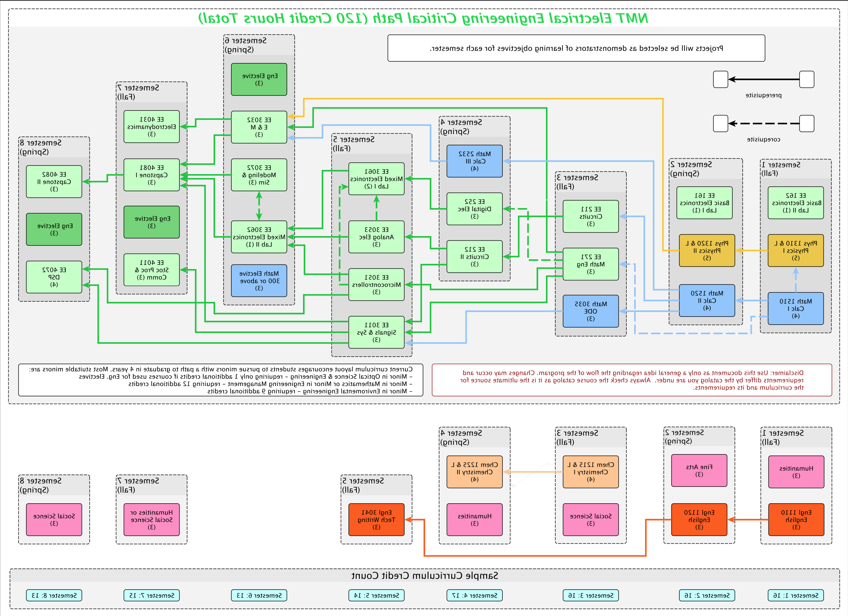Click the EE 3032 E & M course box
This screenshot has height=616, width=848.
click(x=259, y=127)
